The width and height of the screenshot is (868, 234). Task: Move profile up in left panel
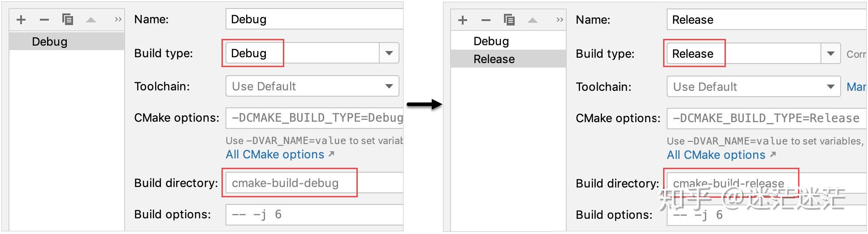91,20
